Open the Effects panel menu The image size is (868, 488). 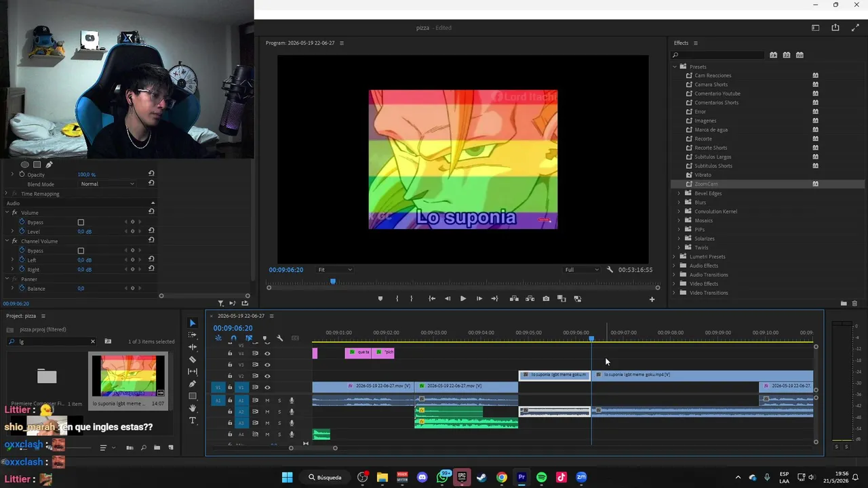pyautogui.click(x=695, y=43)
